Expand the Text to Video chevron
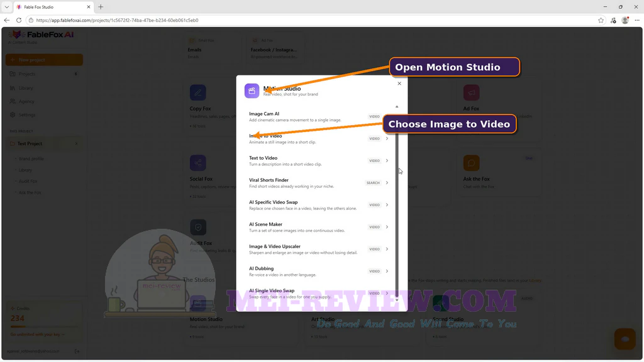This screenshot has width=644, height=362. click(x=387, y=161)
